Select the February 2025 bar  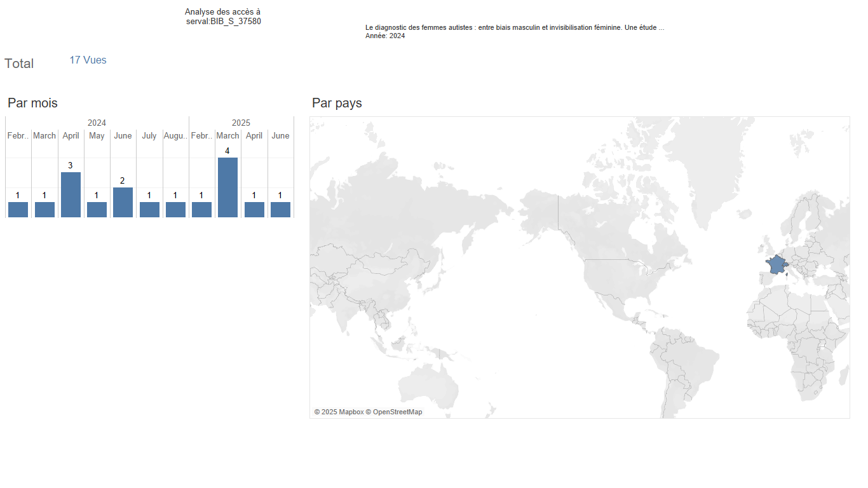coord(201,210)
